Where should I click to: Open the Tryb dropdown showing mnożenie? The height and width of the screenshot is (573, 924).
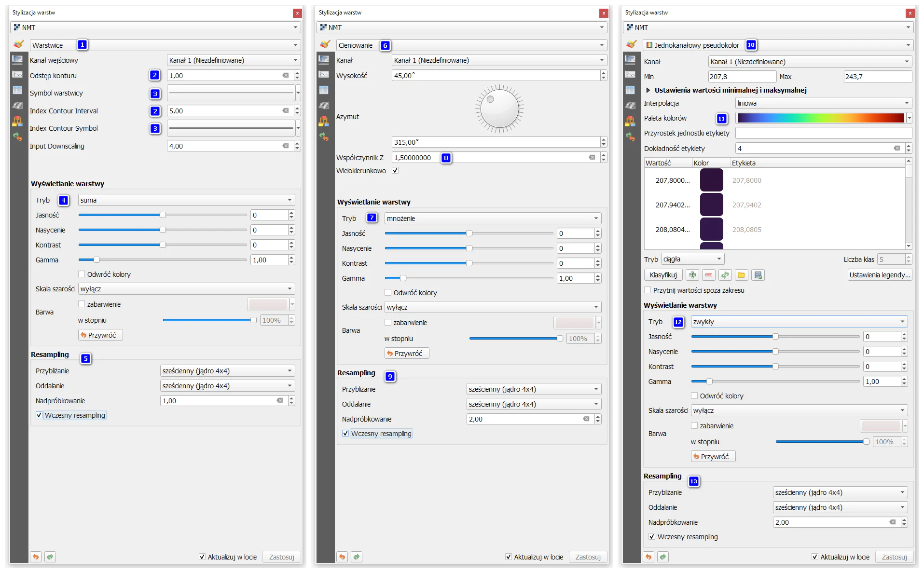pyautogui.click(x=492, y=218)
